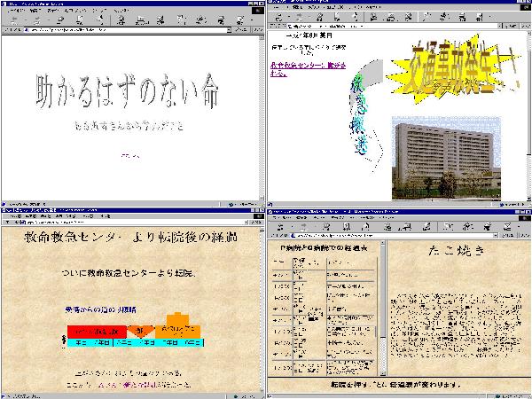
Task: Click Back in the traffic accident page window
Action: click(278, 18)
